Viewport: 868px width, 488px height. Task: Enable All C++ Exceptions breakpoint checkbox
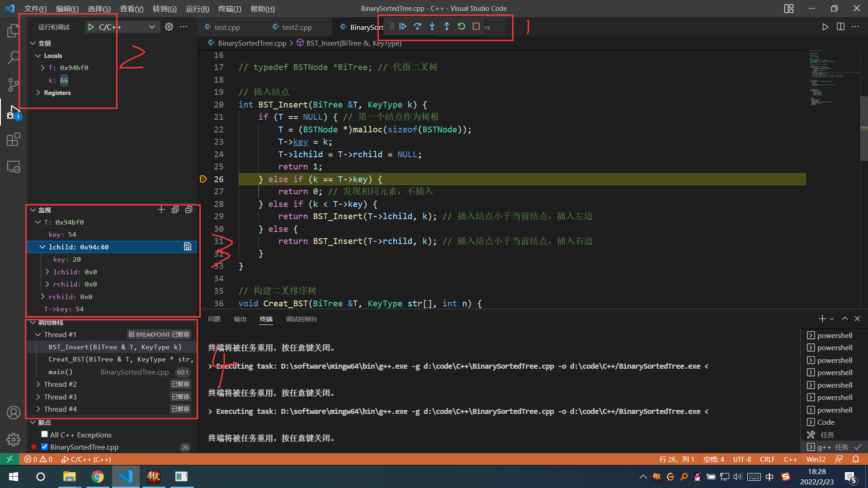click(44, 434)
